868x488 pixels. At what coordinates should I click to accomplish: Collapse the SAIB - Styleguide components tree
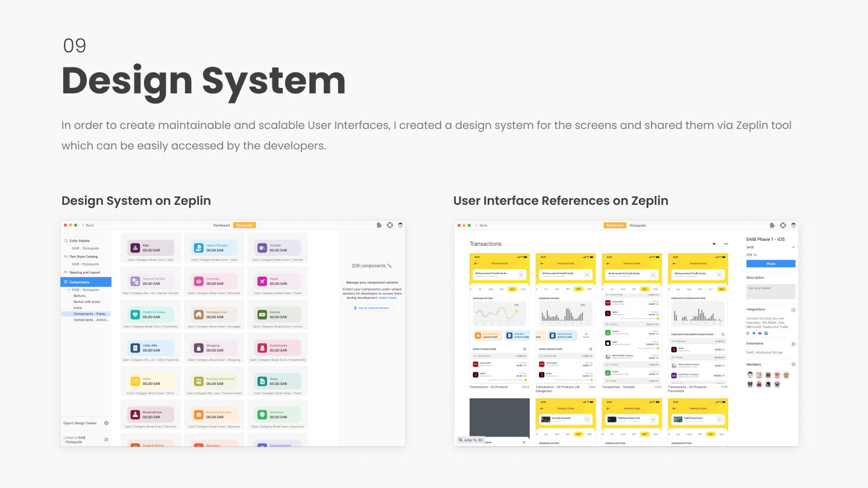coord(69,290)
